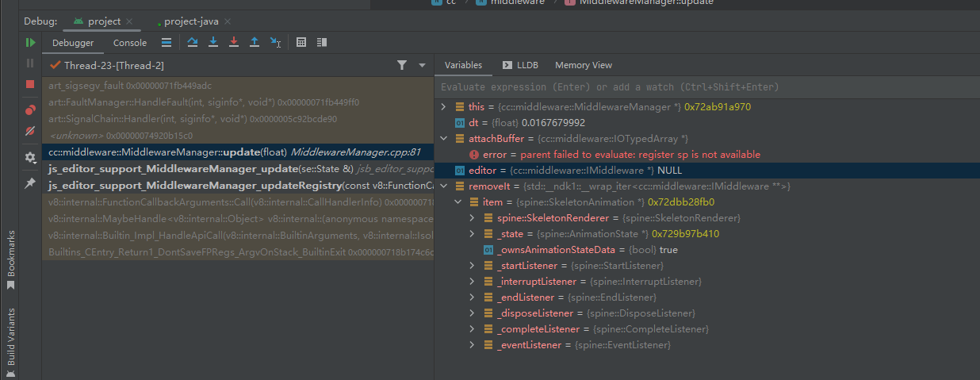Viewport: 980px width, 380px height.
Task: Click the Evaluate expression input field
Action: pos(707,86)
